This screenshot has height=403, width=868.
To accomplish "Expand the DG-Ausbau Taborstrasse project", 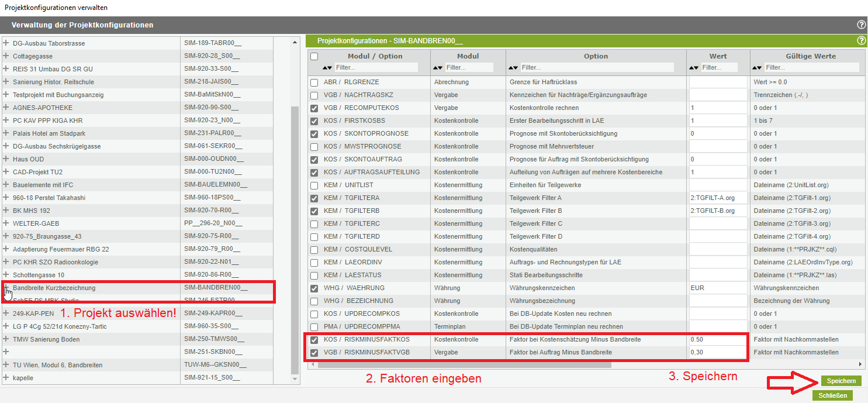I will pyautogui.click(x=6, y=43).
